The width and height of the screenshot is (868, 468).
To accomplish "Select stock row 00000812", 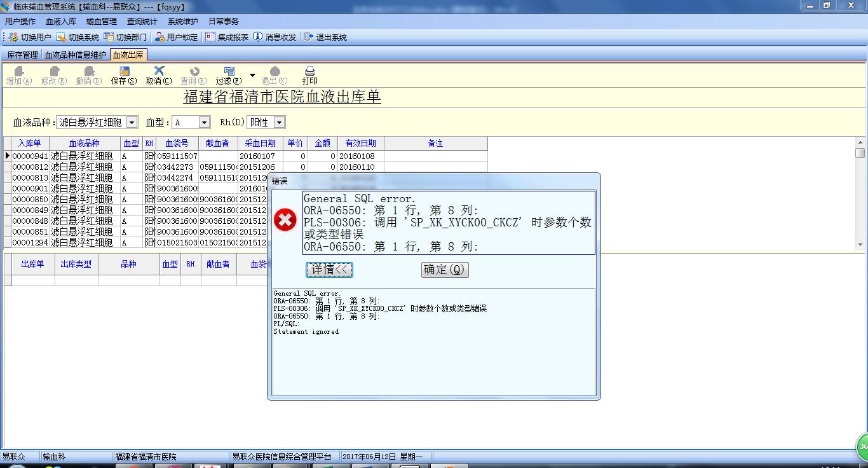I will pos(247,167).
